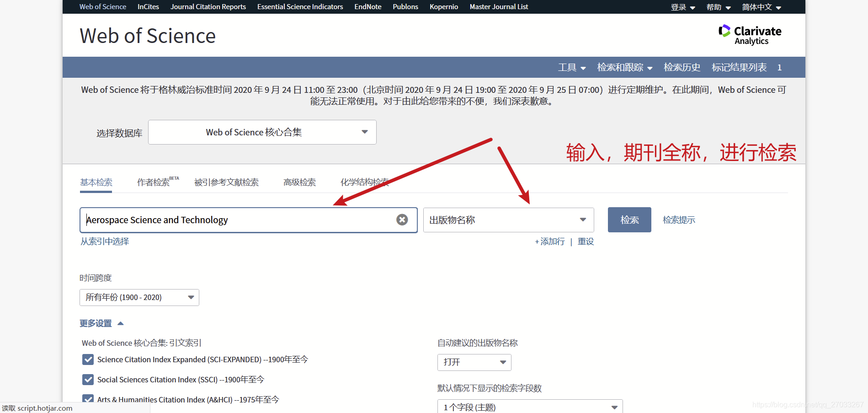Open the database selection dropdown
The image size is (868, 413).
click(262, 132)
